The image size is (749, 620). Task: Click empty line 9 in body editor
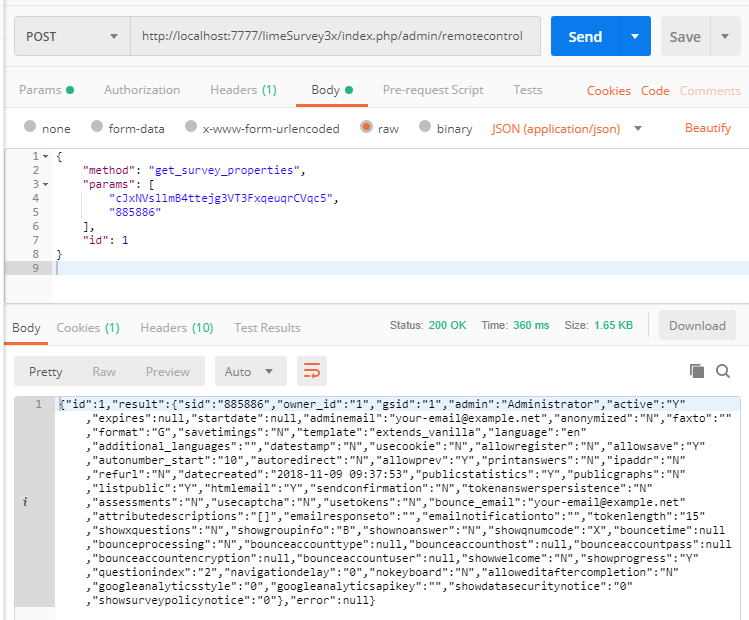coord(400,268)
